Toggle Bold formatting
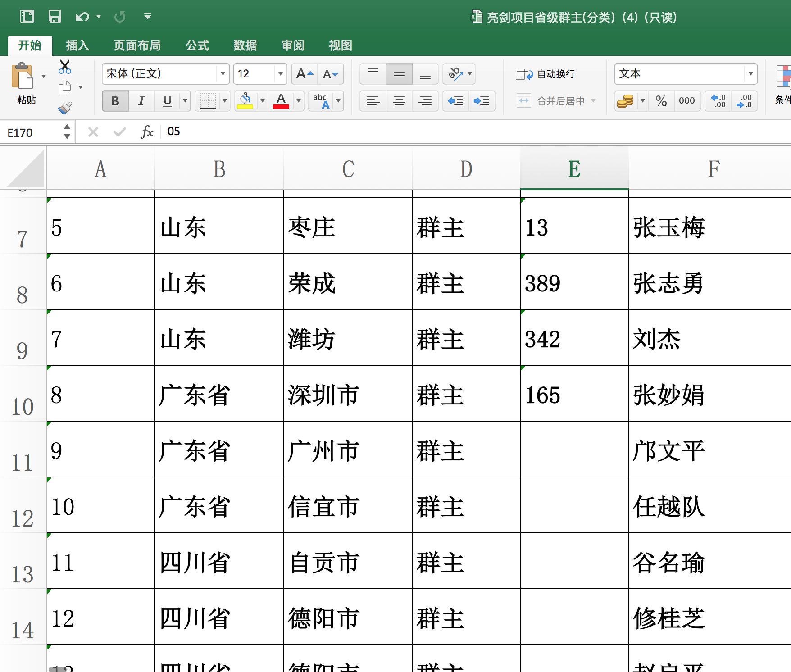The image size is (791, 672). (x=115, y=101)
